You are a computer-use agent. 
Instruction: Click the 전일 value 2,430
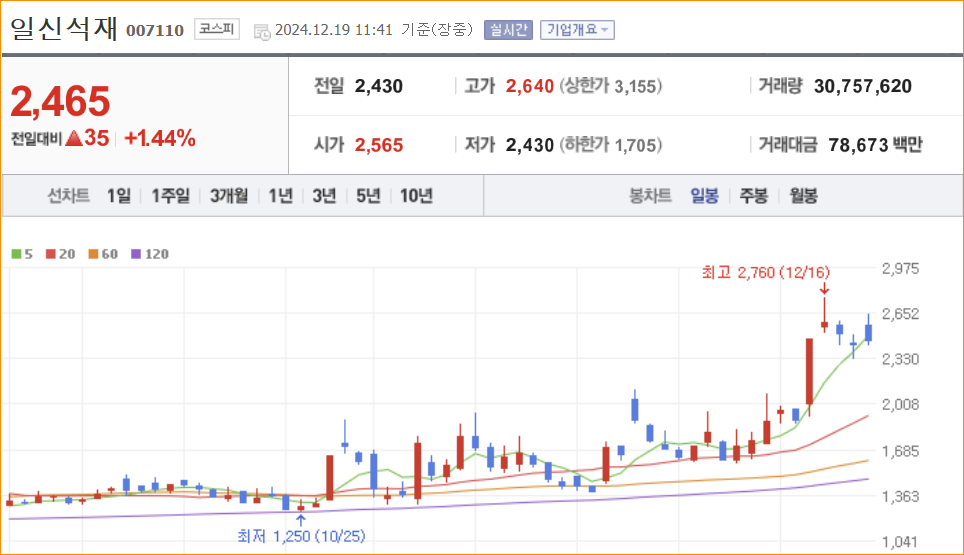[379, 86]
